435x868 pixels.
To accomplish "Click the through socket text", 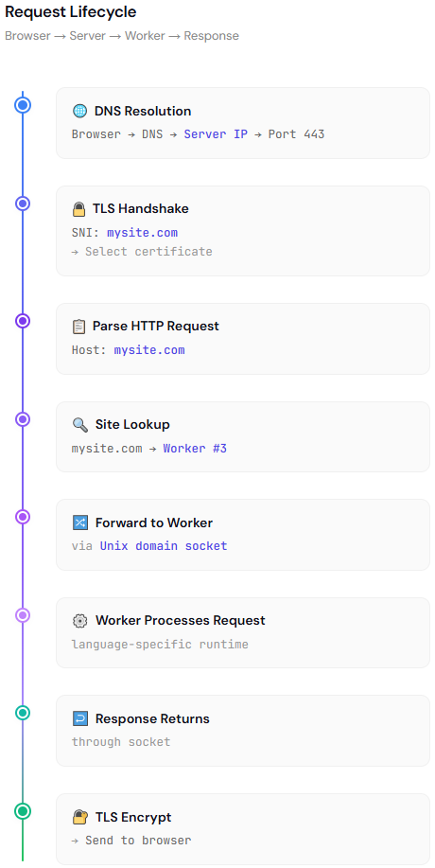I will 121,742.
